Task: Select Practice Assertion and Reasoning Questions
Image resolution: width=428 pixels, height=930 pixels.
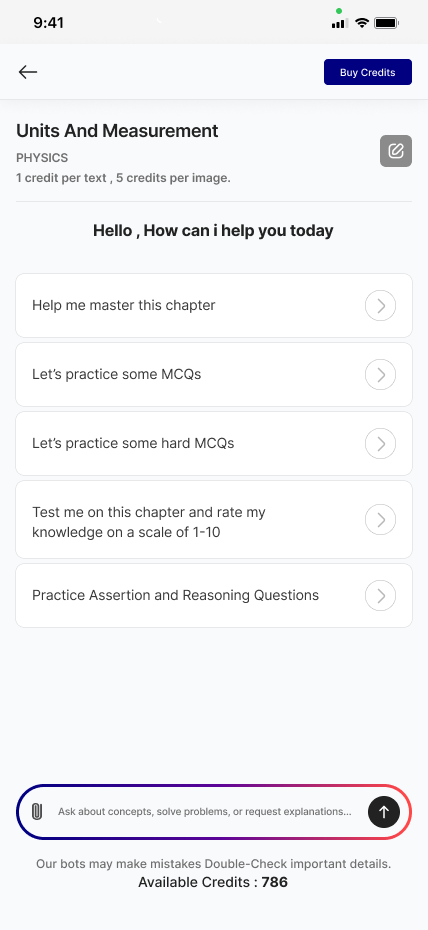Action: tap(213, 595)
